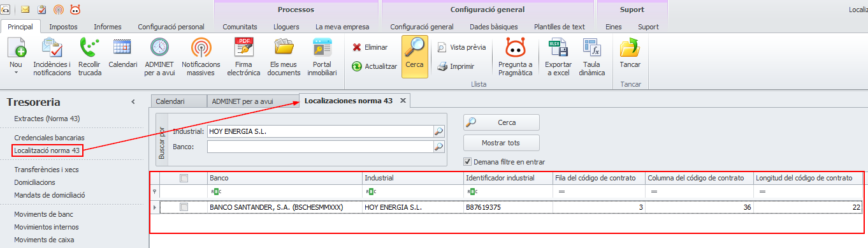Click the mail envelope quick-access icon

(25, 10)
